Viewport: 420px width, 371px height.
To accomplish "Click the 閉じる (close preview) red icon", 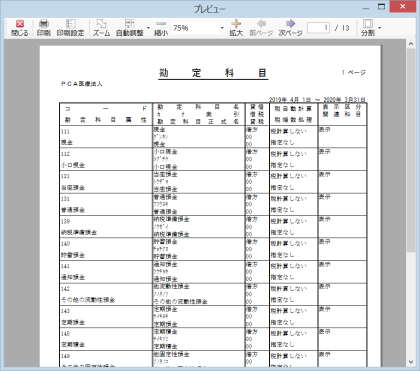I will coord(20,24).
